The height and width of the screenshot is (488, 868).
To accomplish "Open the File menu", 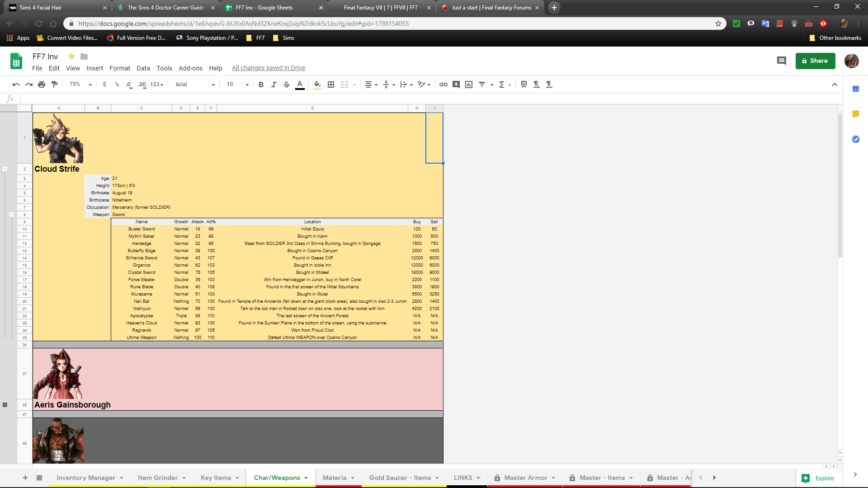I will pyautogui.click(x=37, y=68).
